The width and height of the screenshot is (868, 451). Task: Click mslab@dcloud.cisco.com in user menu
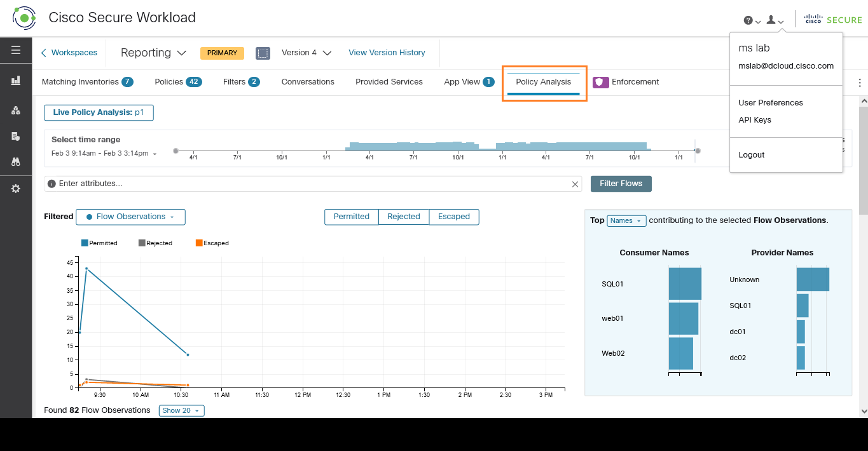tap(786, 66)
